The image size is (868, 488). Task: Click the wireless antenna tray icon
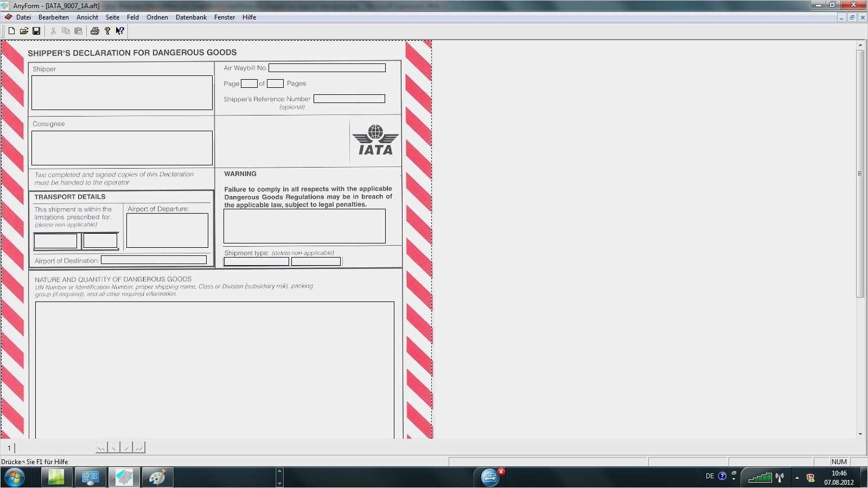pos(780,478)
